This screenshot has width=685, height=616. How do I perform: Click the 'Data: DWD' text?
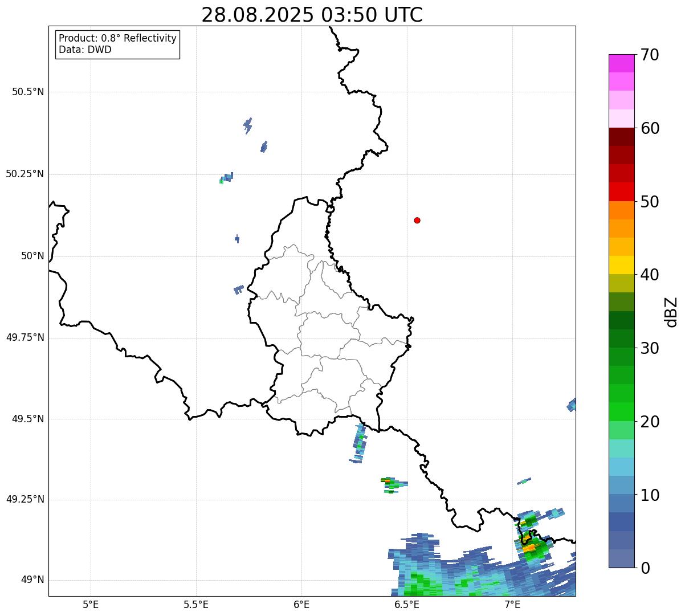[85, 50]
